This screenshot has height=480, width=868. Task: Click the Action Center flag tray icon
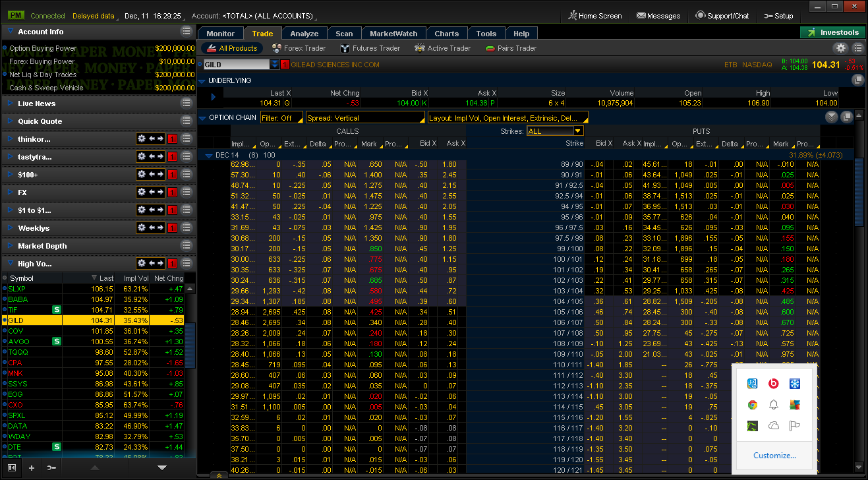pos(795,426)
